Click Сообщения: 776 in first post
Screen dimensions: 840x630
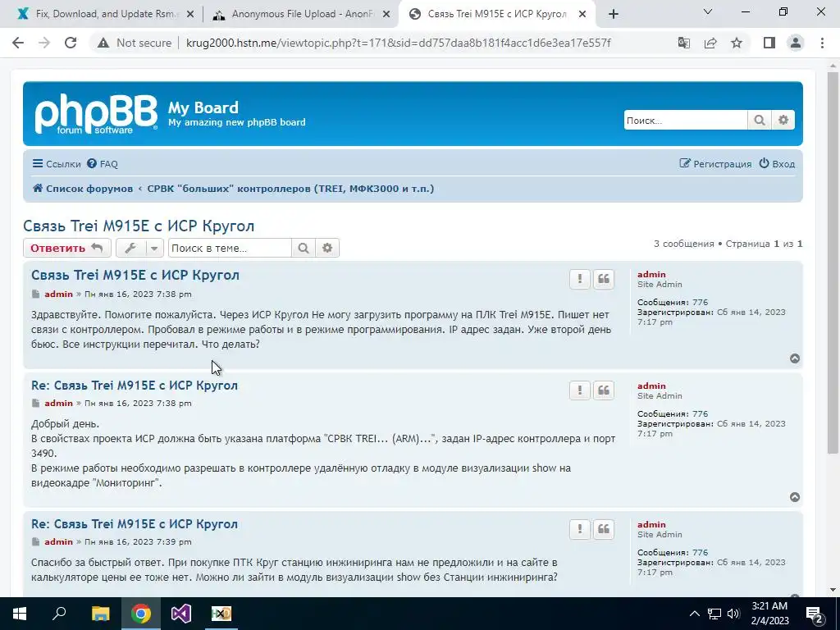tap(673, 302)
